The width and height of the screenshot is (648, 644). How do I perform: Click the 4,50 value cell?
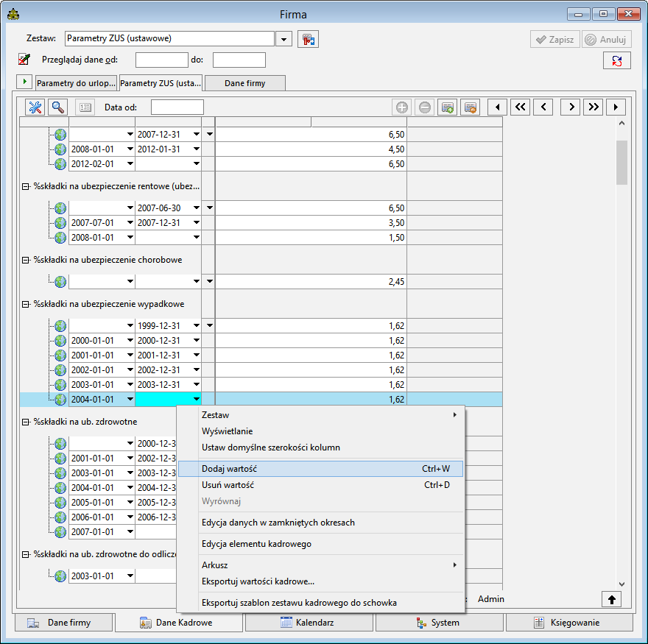click(x=311, y=149)
